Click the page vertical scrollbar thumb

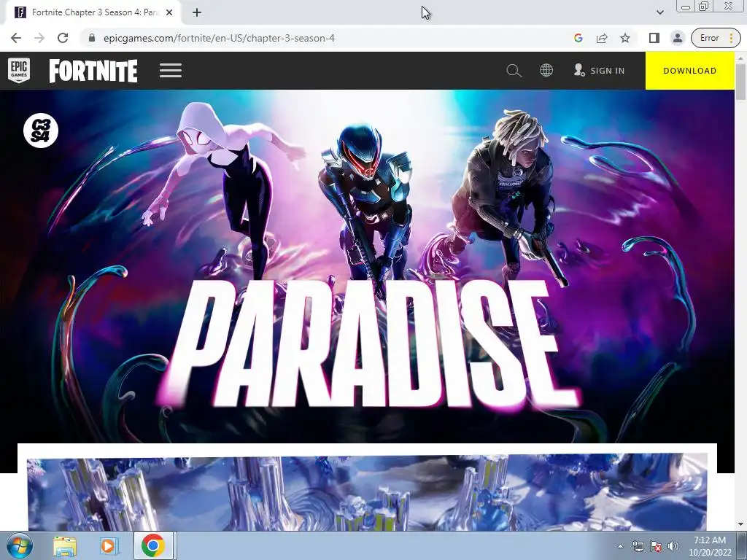[741, 81]
